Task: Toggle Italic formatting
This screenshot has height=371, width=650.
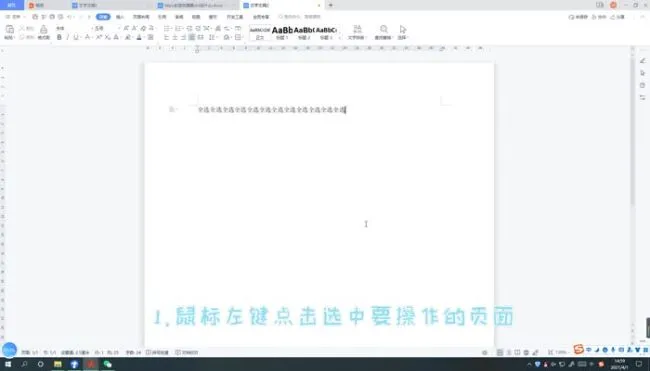Action: pos(68,37)
